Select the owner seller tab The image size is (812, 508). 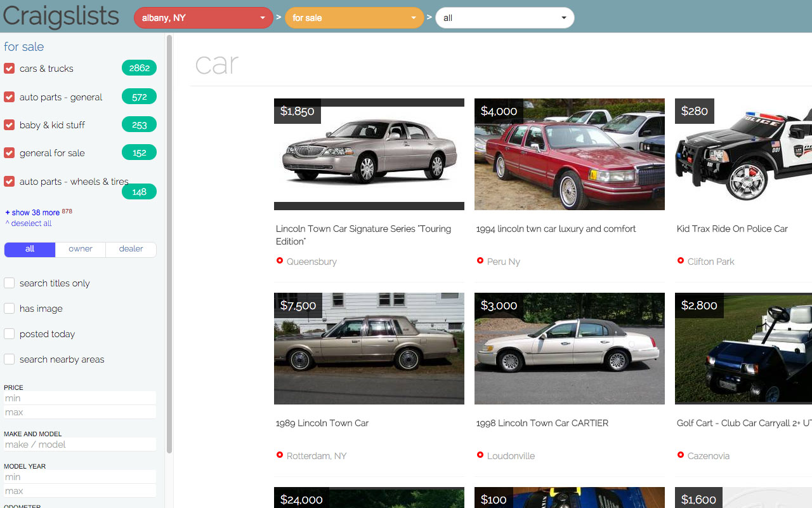click(81, 249)
